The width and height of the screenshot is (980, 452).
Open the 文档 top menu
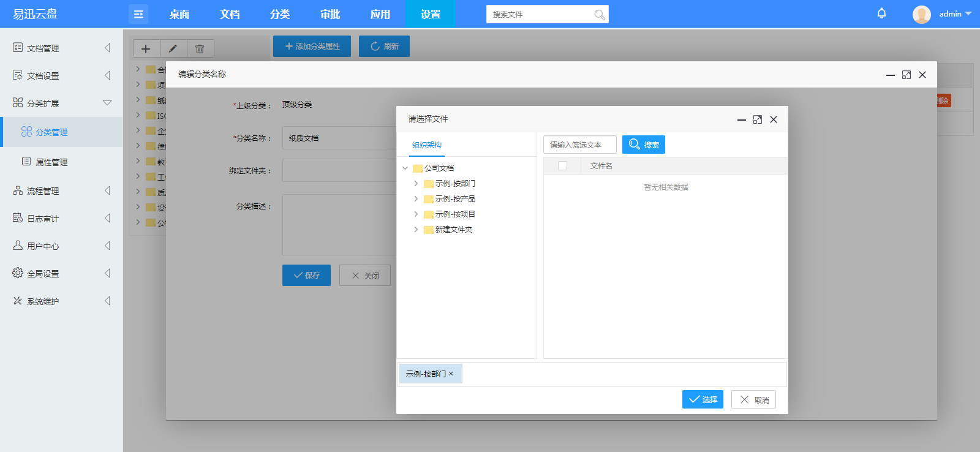[x=230, y=14]
